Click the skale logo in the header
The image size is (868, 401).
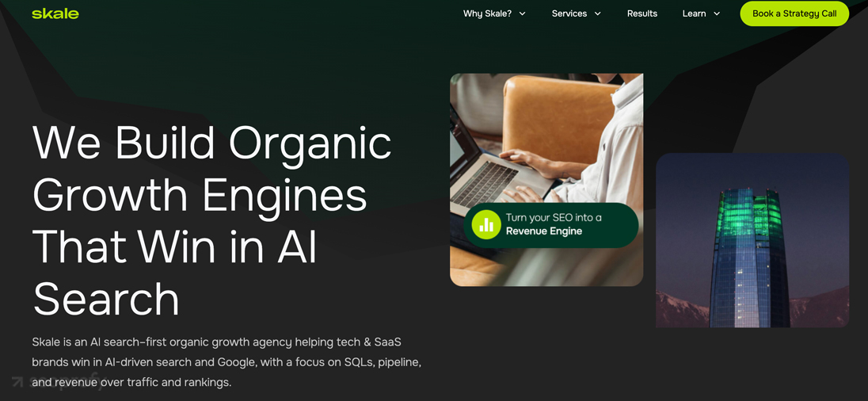pos(55,13)
